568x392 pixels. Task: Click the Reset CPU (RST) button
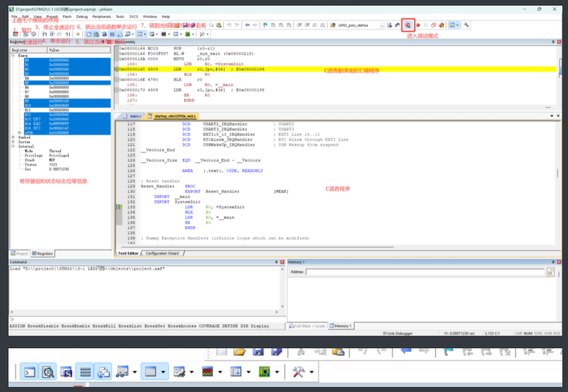coord(15,34)
